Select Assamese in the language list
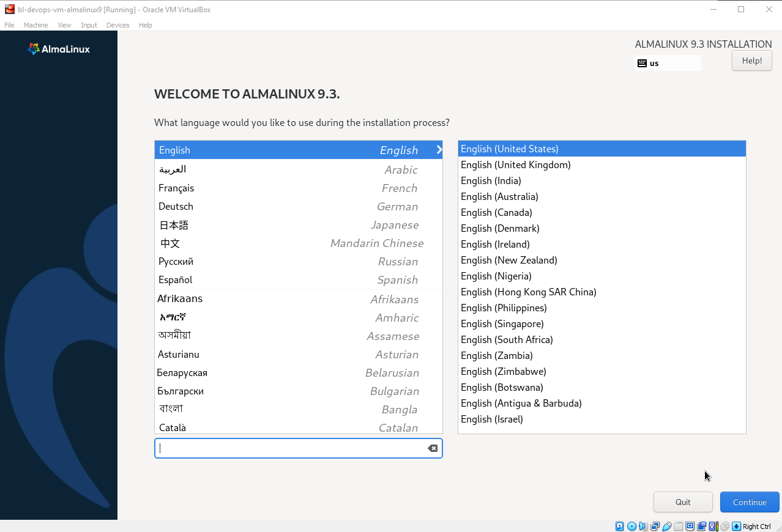This screenshot has height=532, width=782. point(299,336)
